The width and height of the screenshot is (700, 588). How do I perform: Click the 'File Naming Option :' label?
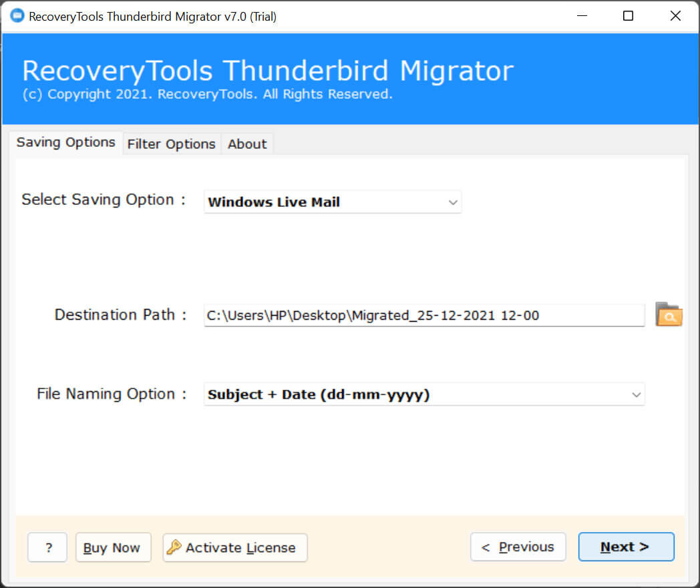(x=111, y=394)
